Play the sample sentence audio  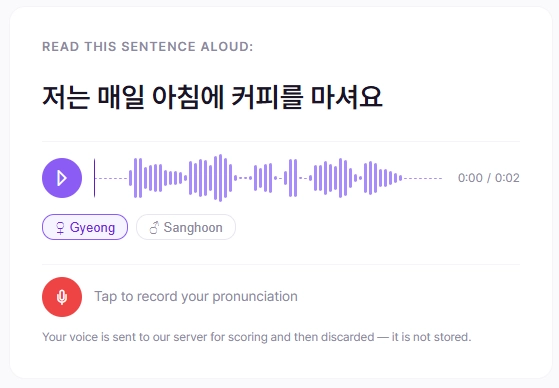click(x=62, y=178)
